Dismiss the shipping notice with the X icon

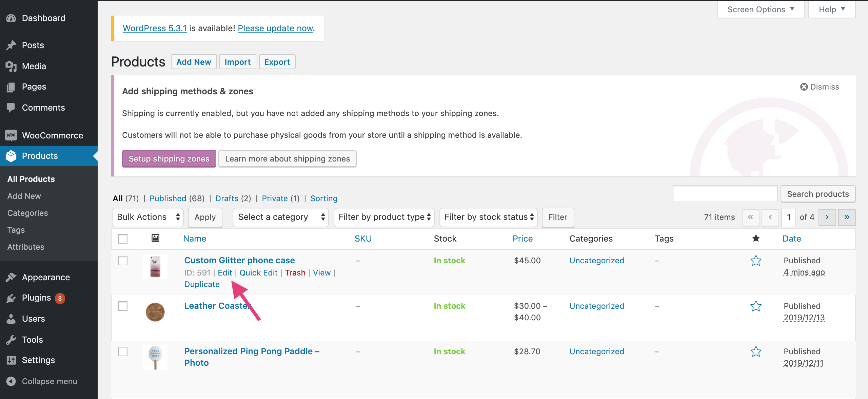[804, 87]
